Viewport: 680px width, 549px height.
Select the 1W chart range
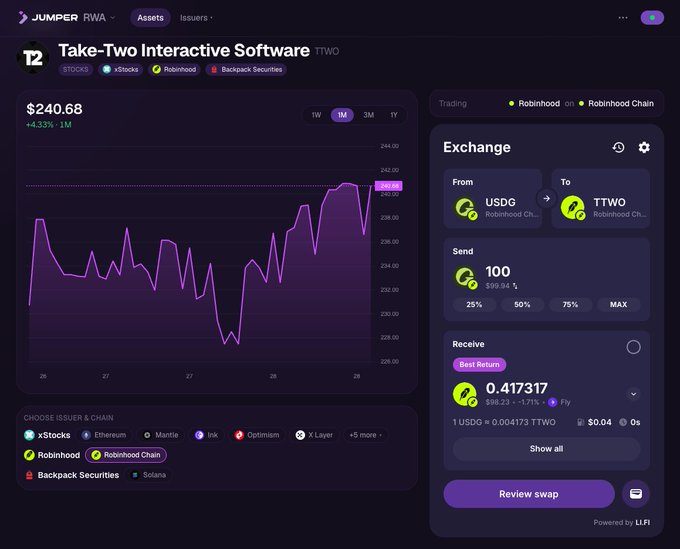tap(316, 115)
